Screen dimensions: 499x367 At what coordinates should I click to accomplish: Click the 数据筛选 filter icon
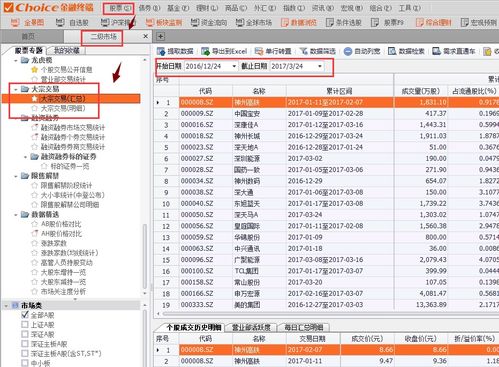tap(303, 51)
